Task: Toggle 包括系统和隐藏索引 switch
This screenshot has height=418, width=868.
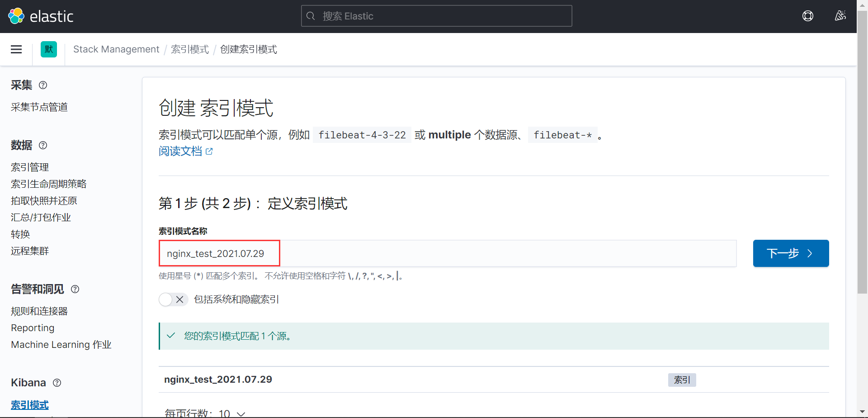Action: [x=174, y=299]
